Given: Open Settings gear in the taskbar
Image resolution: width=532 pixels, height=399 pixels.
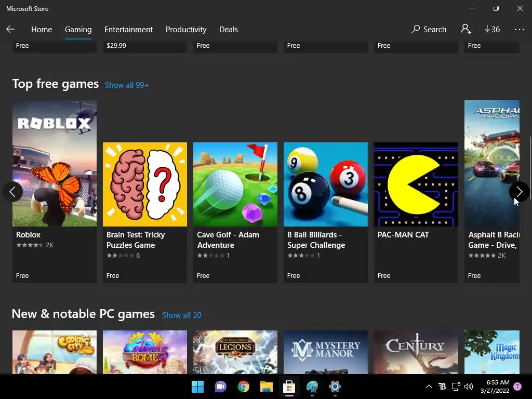Looking at the screenshot, I should [x=335, y=387].
